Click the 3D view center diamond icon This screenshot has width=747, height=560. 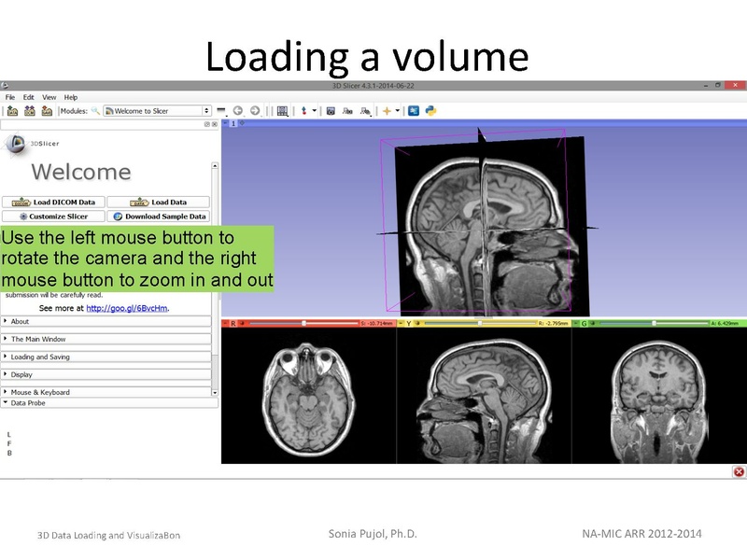[x=242, y=123]
